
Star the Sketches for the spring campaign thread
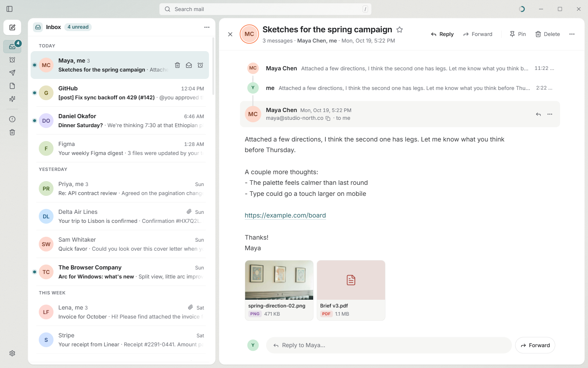[x=400, y=29]
